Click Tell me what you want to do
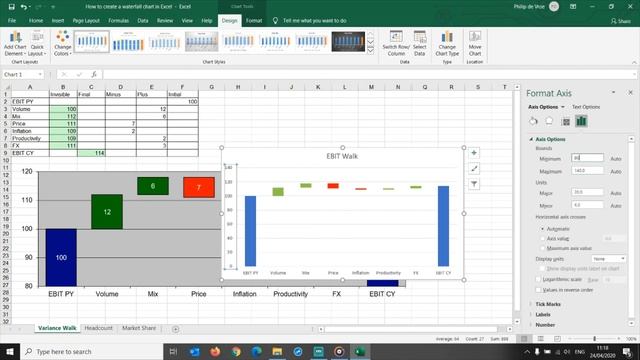640x360 pixels. 314,20
